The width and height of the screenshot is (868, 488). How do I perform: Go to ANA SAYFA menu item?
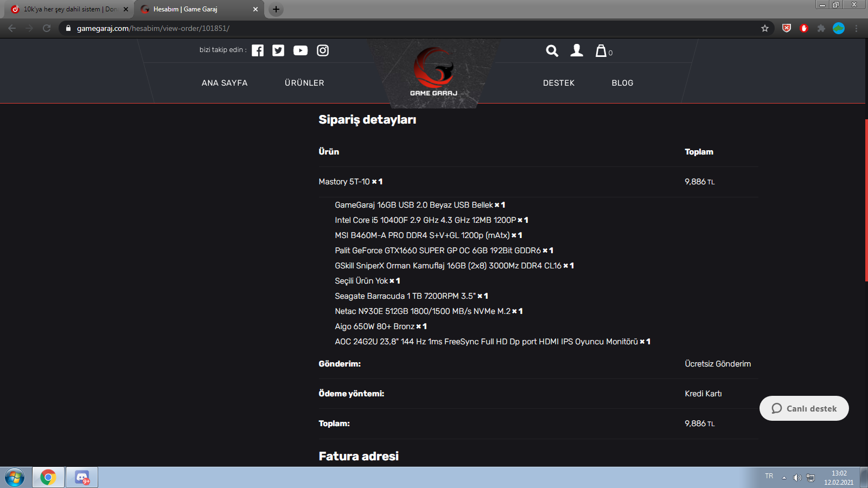[225, 83]
